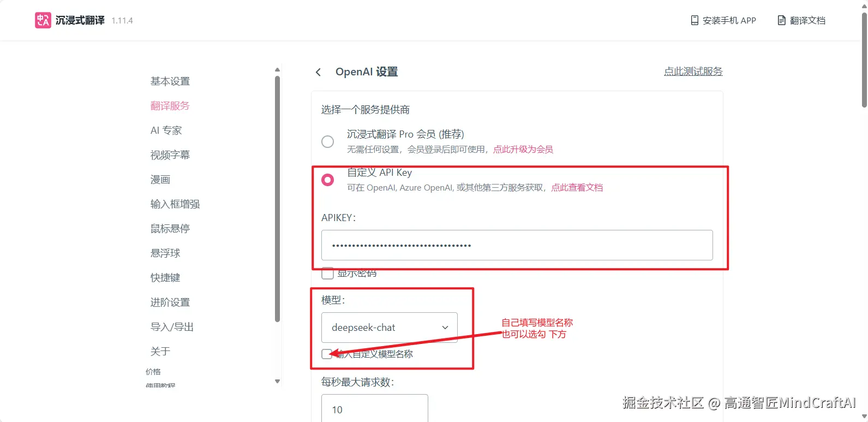Open 悬浮球 in the sidebar
Image resolution: width=868 pixels, height=422 pixels.
coord(165,253)
